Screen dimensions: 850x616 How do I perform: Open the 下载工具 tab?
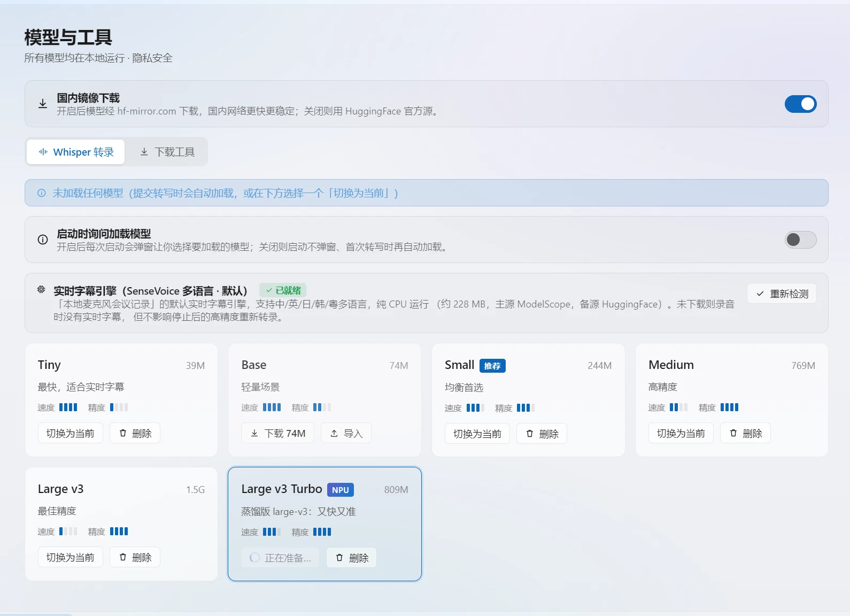[167, 152]
